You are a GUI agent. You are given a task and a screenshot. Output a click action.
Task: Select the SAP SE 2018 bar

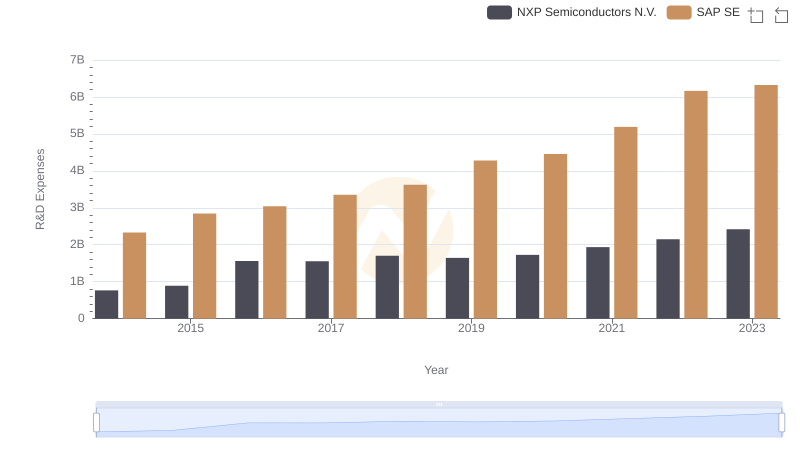tap(415, 251)
